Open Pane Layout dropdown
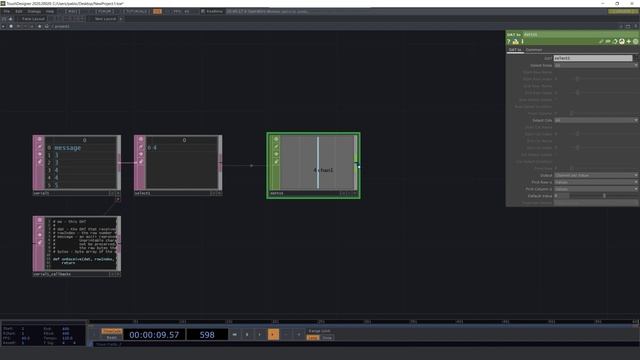 point(33,19)
